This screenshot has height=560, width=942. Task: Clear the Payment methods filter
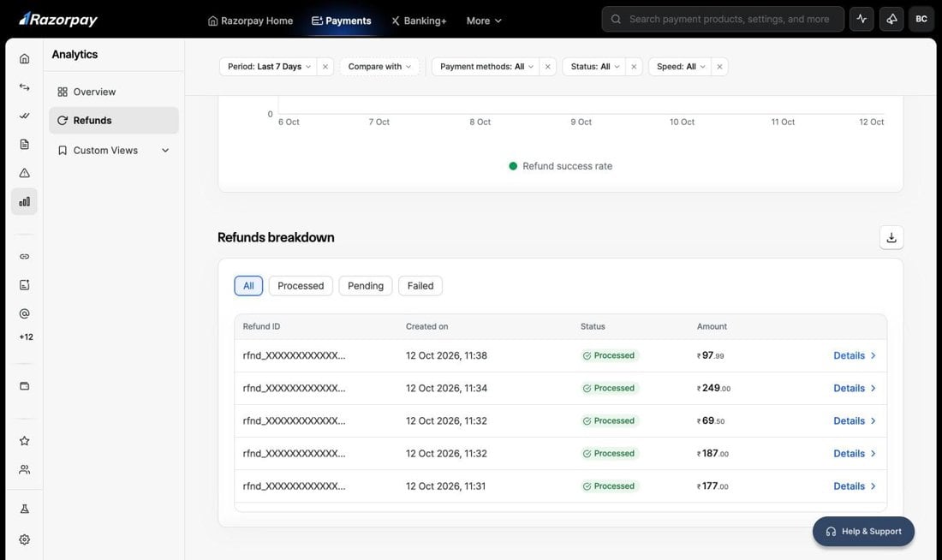(547, 67)
